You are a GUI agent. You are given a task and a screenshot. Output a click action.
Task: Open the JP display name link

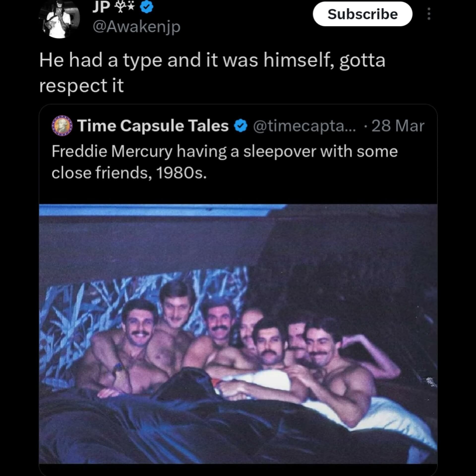(x=101, y=7)
